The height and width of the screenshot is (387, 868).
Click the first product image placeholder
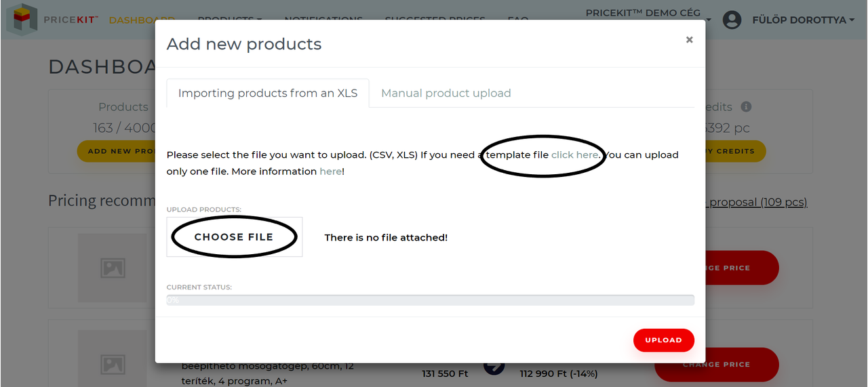(113, 268)
